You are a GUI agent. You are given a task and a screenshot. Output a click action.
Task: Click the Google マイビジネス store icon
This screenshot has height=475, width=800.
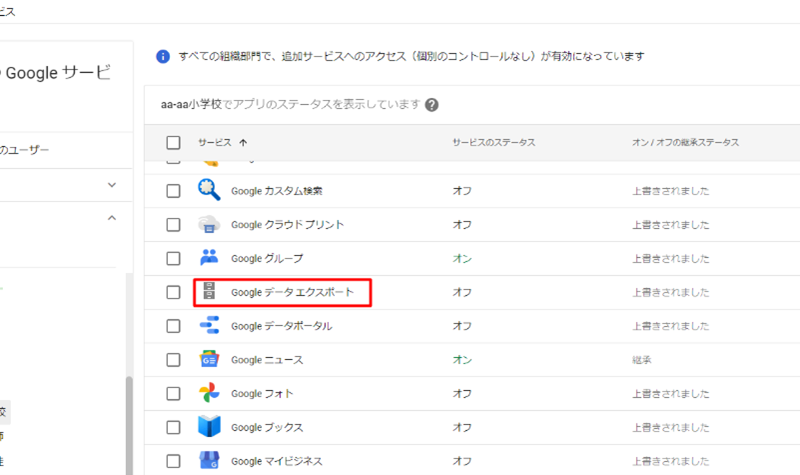[x=209, y=460]
